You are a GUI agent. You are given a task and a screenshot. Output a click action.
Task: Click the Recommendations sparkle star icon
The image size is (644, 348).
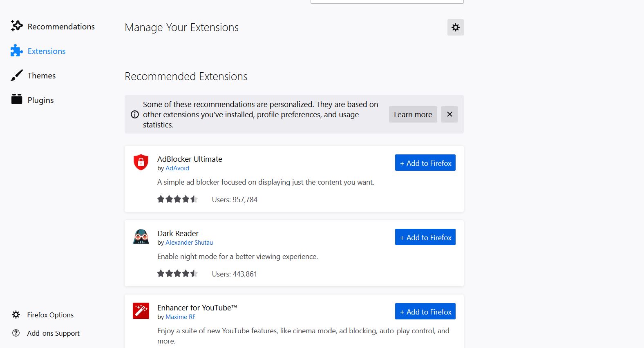point(17,26)
